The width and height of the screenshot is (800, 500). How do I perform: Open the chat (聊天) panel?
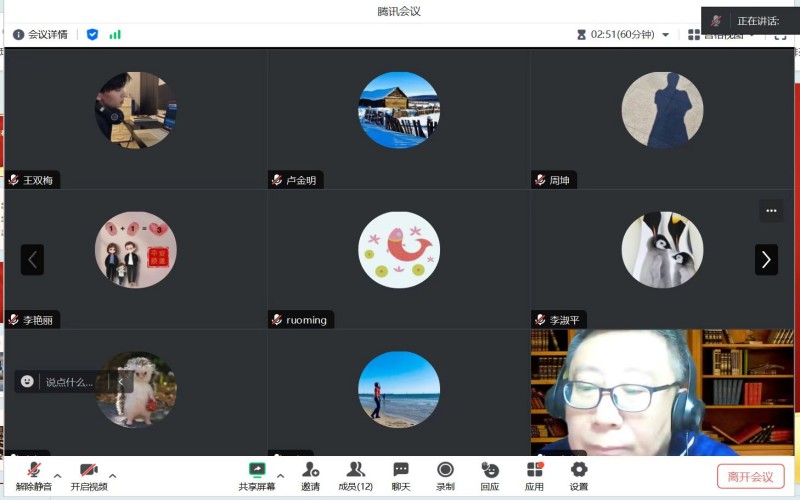(400, 474)
